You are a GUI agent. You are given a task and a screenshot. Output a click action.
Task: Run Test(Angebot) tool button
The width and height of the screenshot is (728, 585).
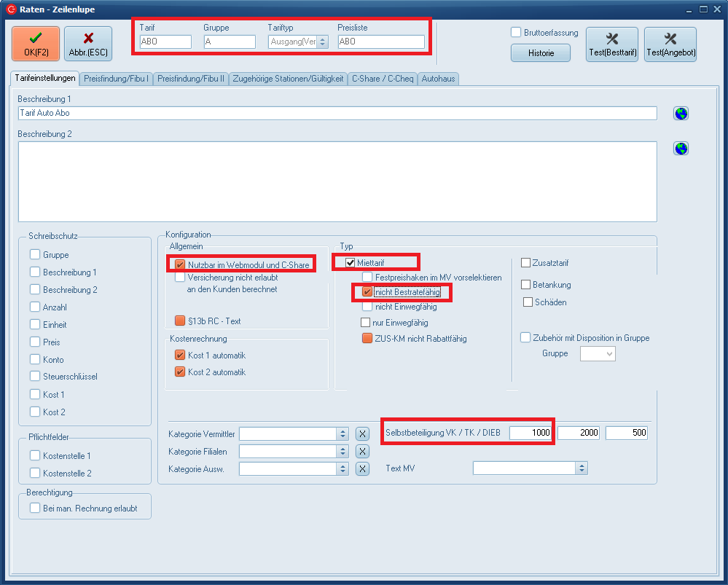670,44
